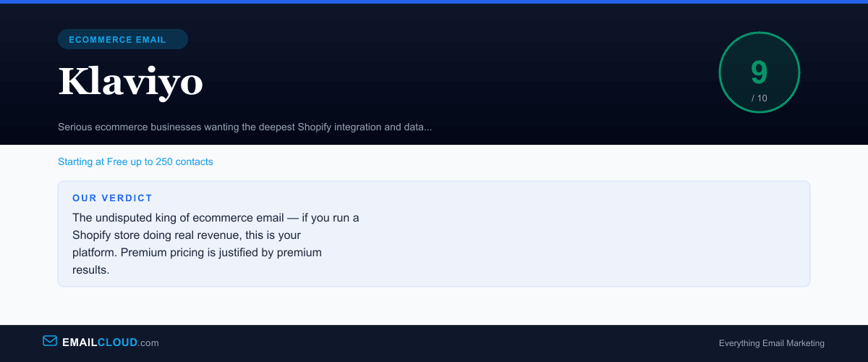This screenshot has height=362, width=868.
Task: Click the verdict line starting 'platform. Premium pricing'
Action: [197, 252]
